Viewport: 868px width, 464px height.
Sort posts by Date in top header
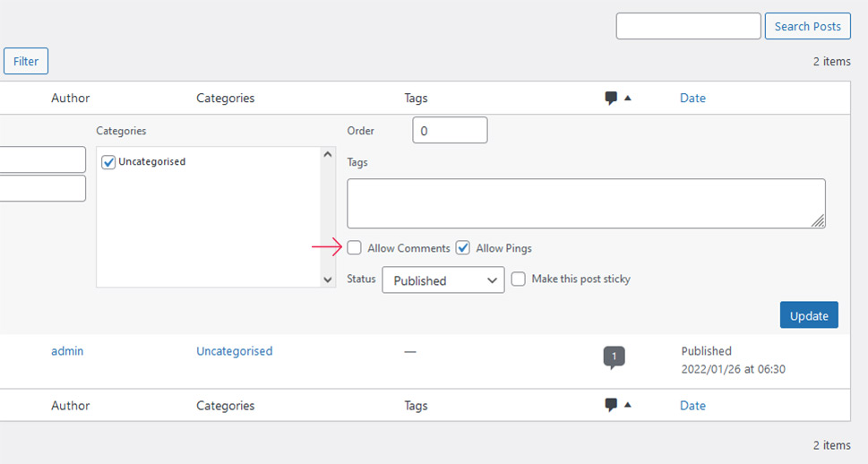click(x=692, y=98)
